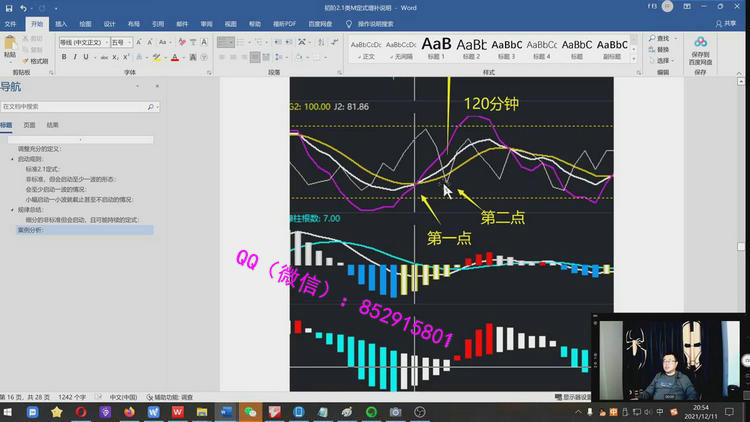Switch to 页面 tab in navigation pane

point(30,125)
